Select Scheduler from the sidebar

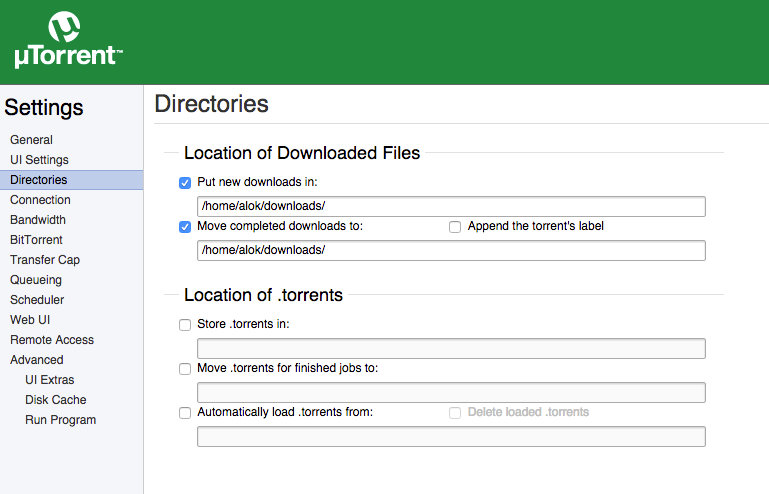[37, 300]
